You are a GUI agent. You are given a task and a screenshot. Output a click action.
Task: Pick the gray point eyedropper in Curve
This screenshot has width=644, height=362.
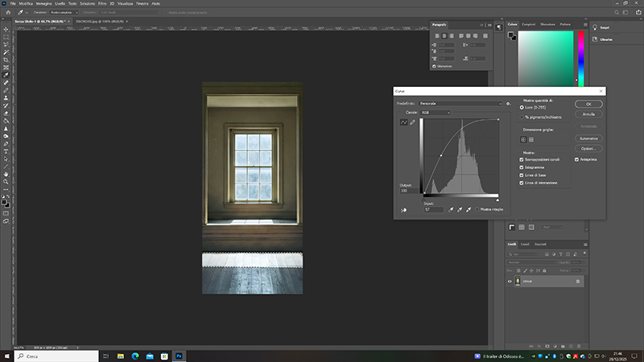pyautogui.click(x=460, y=210)
